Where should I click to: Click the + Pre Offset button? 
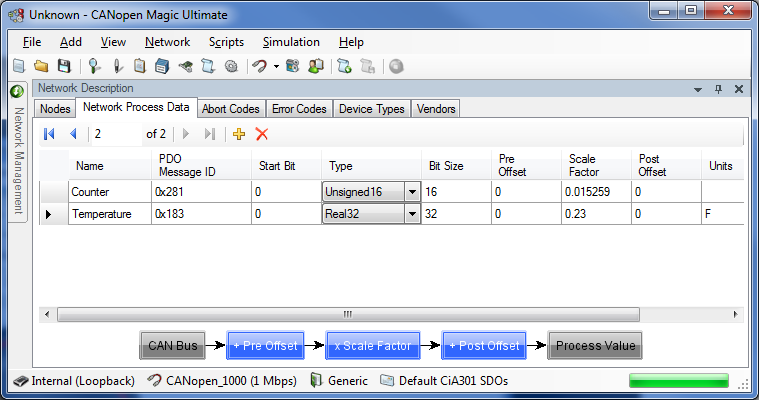click(264, 346)
